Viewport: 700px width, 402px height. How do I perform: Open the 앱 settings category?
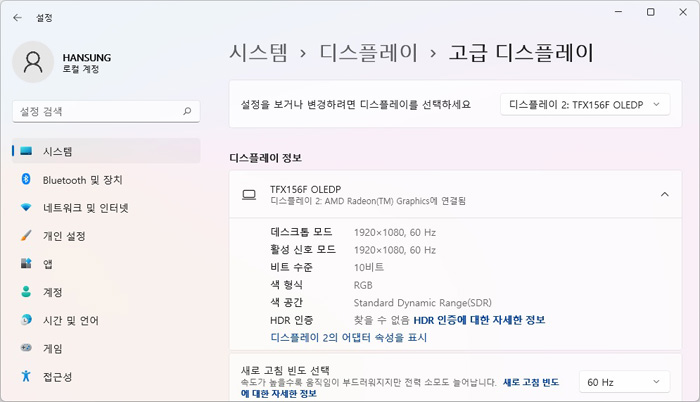pyautogui.click(x=106, y=264)
